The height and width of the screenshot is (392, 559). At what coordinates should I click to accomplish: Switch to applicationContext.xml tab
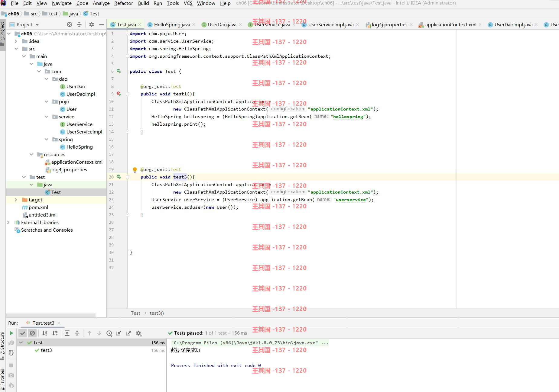450,24
